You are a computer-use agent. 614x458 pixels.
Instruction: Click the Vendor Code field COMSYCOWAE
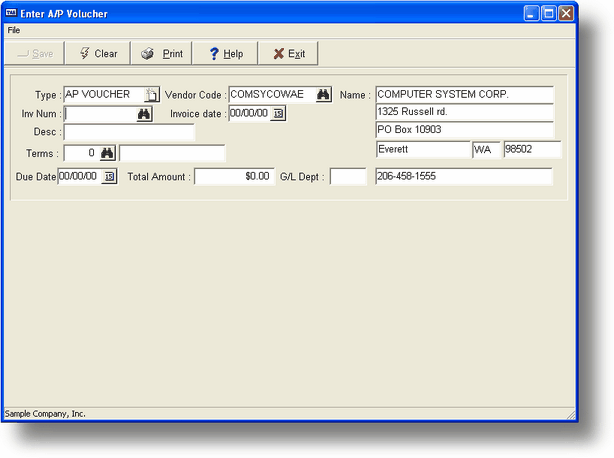point(273,94)
